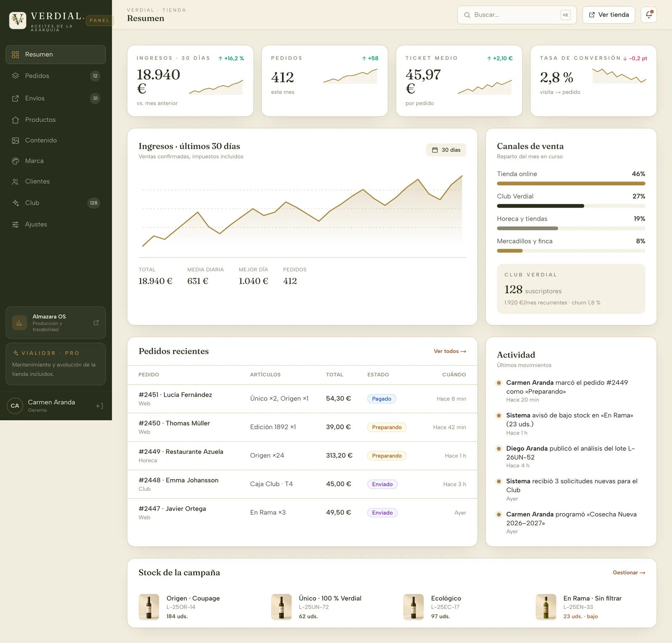Click the Horeca y tiendas progress bar
Viewport: 672px width, 643px height.
pyautogui.click(x=571, y=229)
